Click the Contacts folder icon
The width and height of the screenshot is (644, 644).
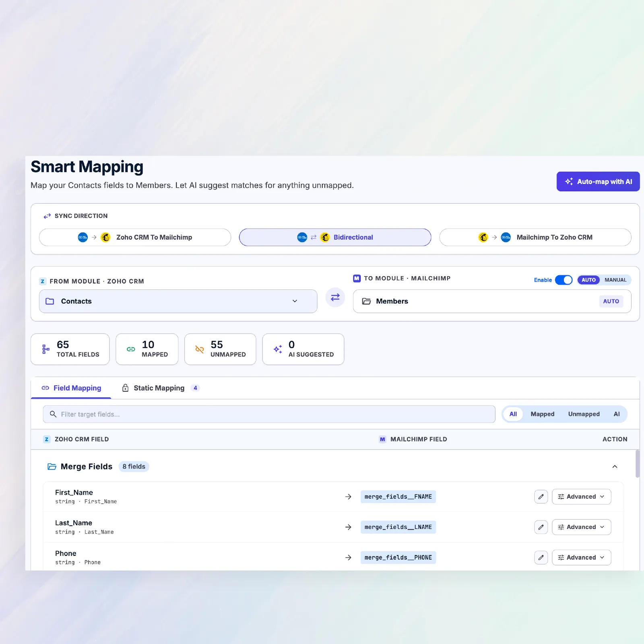pos(50,301)
